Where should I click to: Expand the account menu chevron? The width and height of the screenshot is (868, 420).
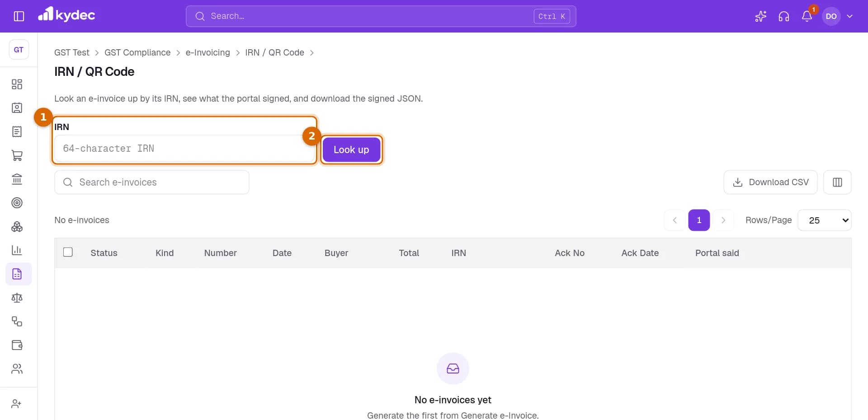coord(850,16)
